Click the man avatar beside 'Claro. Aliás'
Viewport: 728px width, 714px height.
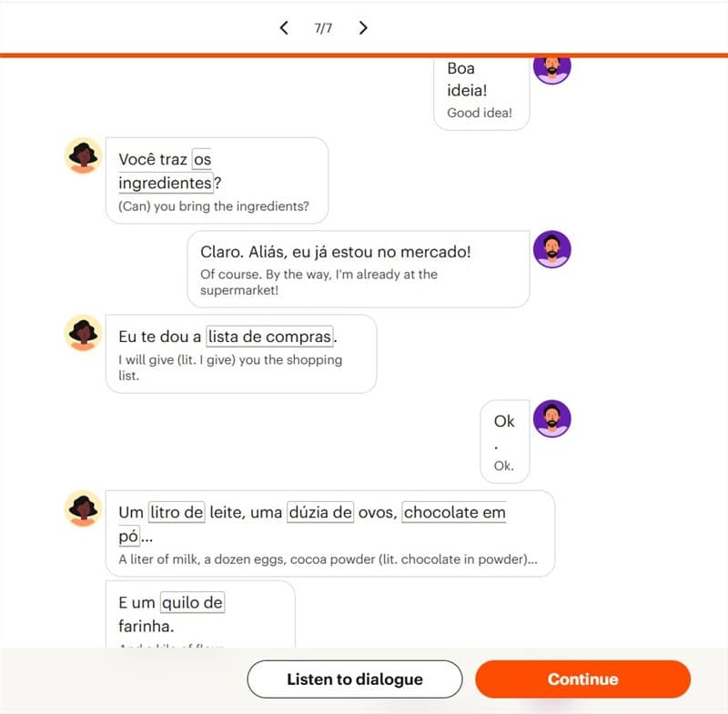551,249
